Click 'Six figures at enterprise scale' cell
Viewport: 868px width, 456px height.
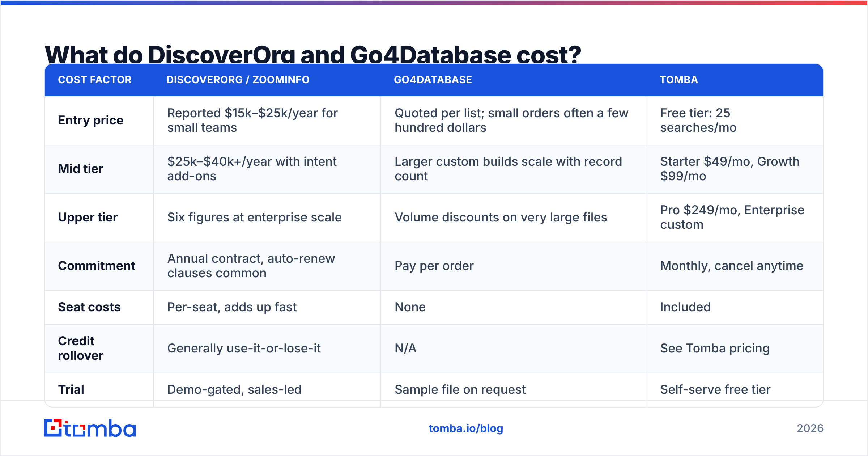point(254,217)
